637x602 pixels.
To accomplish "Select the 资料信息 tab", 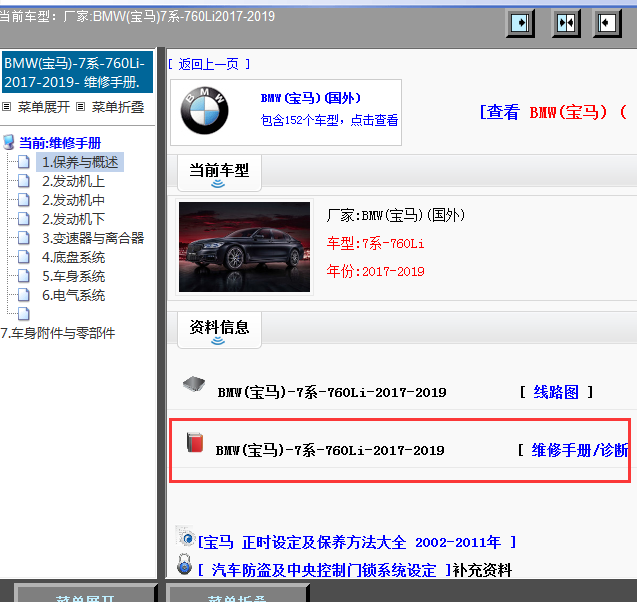I will 219,330.
